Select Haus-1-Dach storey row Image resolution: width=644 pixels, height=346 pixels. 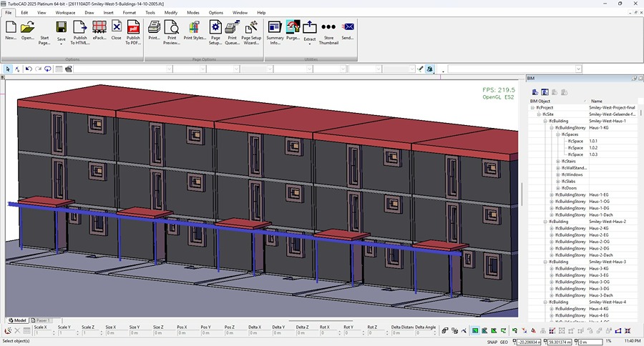pyautogui.click(x=583, y=215)
